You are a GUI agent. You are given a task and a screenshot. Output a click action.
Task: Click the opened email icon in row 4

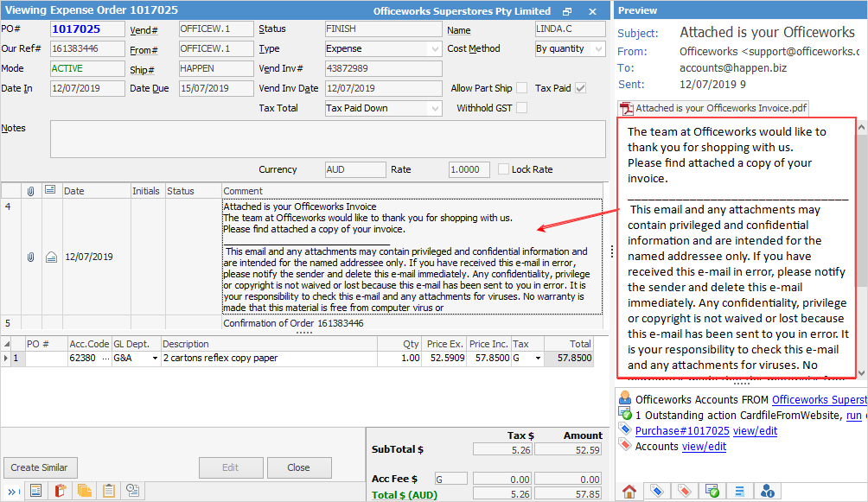tap(51, 257)
